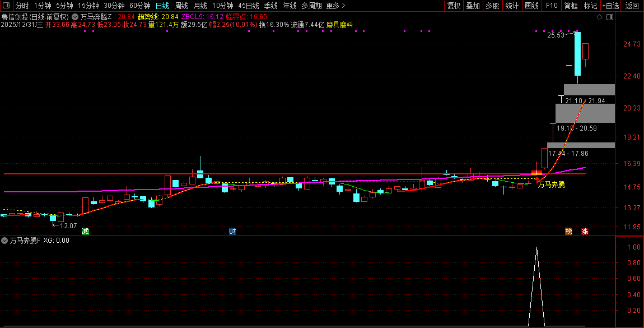This screenshot has height=328, width=644.
Task: Click the 叠加 overlay button
Action: [x=473, y=6]
